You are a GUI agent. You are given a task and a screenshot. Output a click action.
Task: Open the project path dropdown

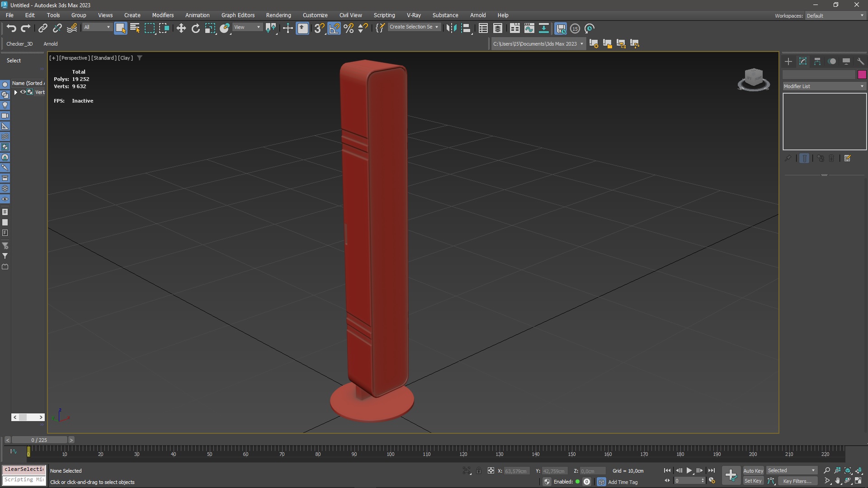click(x=538, y=44)
